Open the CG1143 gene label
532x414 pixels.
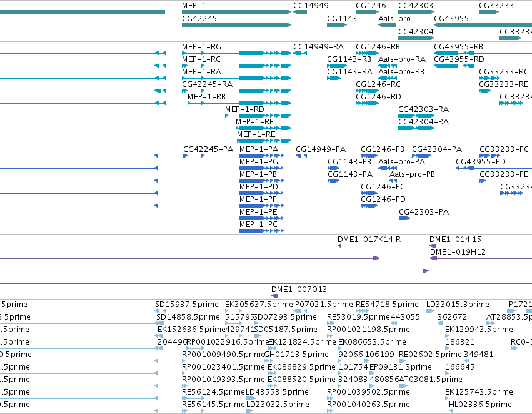click(342, 19)
